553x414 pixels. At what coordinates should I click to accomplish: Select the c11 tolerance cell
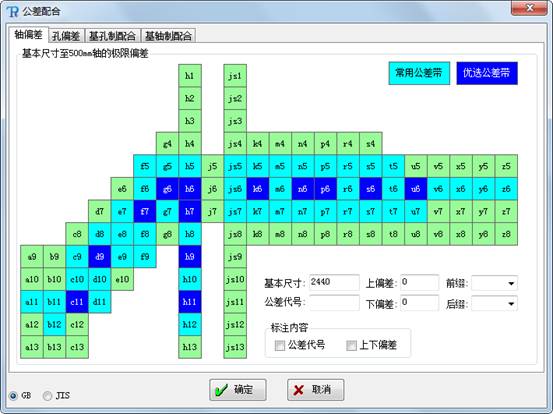tap(77, 302)
